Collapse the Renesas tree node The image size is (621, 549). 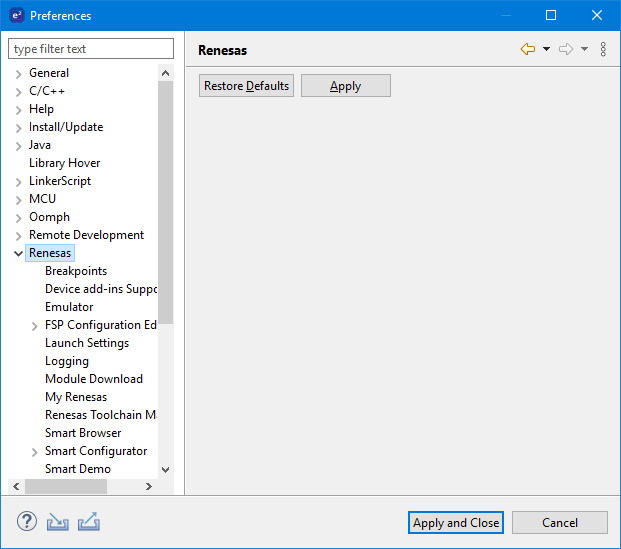[18, 254]
